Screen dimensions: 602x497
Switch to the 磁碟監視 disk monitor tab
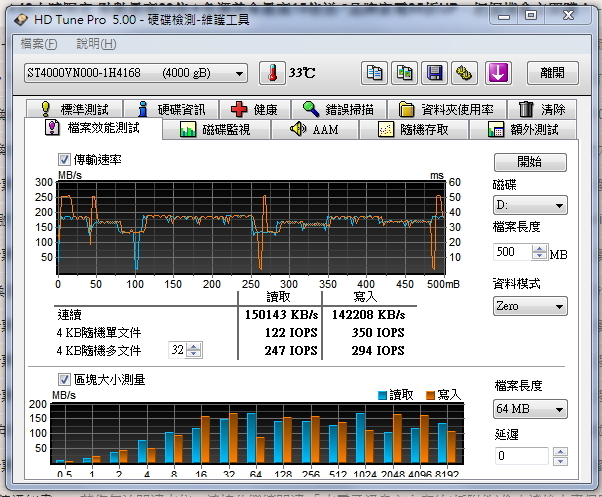point(213,129)
